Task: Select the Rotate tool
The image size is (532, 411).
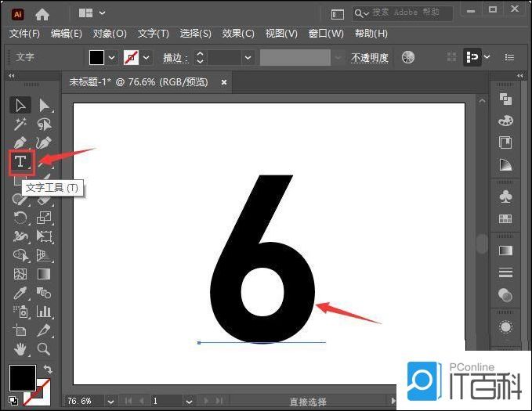Action: coord(20,218)
